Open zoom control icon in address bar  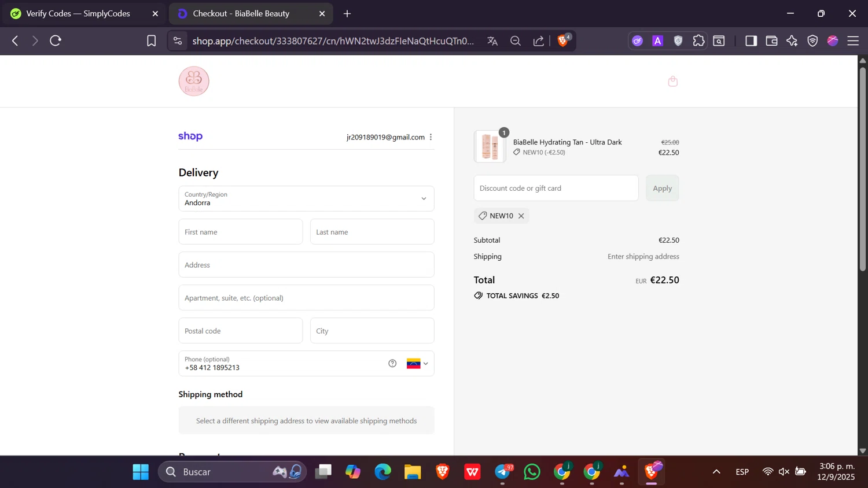tap(515, 40)
